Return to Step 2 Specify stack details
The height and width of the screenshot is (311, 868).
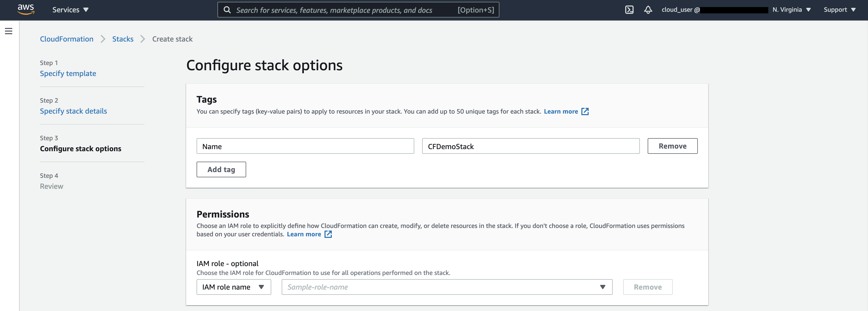(x=73, y=111)
